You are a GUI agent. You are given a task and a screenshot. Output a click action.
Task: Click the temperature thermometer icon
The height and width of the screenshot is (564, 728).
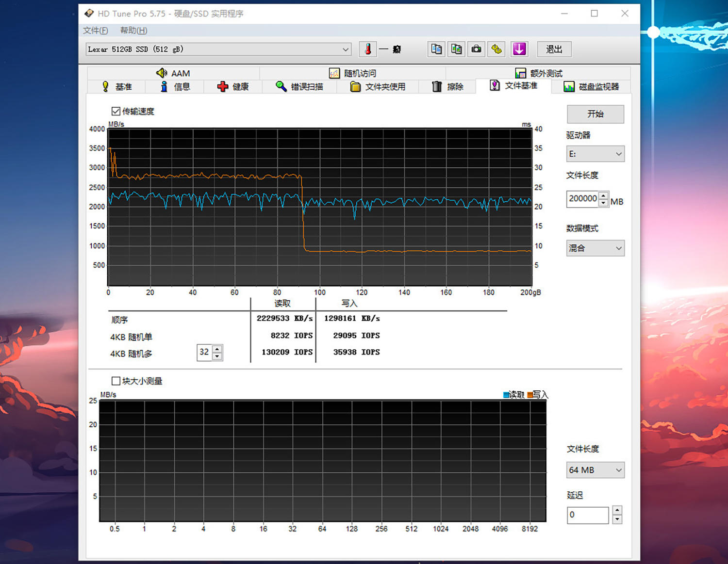pyautogui.click(x=368, y=49)
